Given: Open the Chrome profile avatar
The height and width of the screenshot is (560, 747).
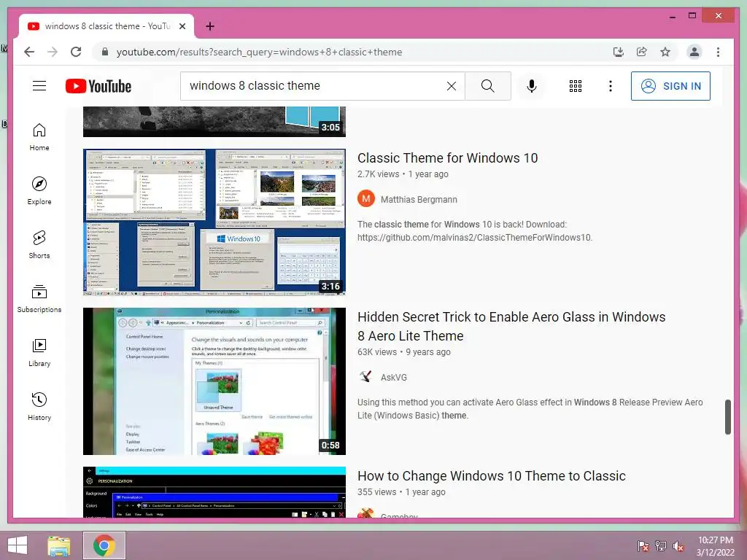Looking at the screenshot, I should (x=694, y=52).
